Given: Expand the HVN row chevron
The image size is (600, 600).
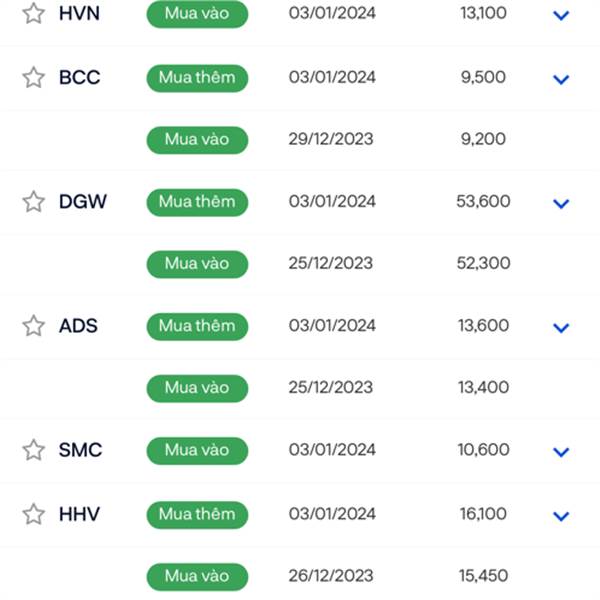Looking at the screenshot, I should 561,15.
